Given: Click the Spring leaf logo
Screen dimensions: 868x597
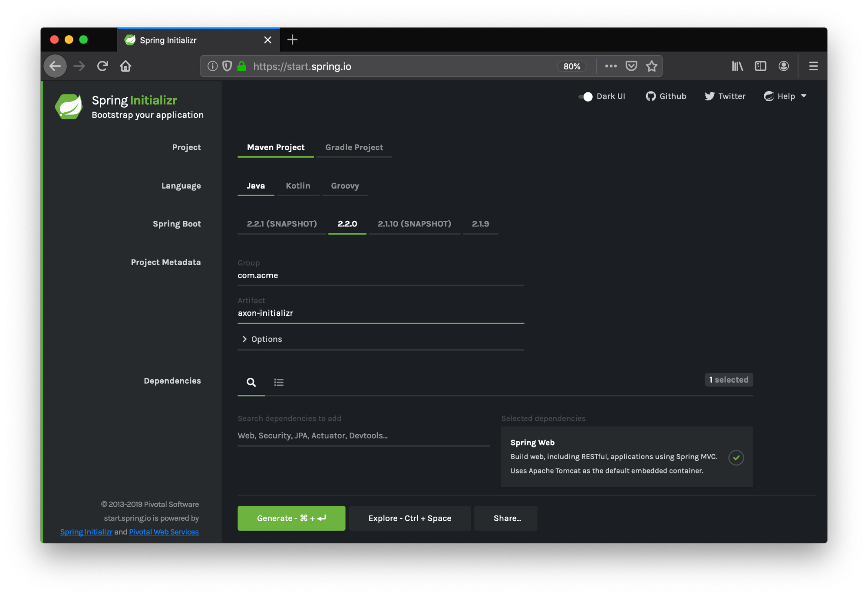Looking at the screenshot, I should click(x=69, y=106).
